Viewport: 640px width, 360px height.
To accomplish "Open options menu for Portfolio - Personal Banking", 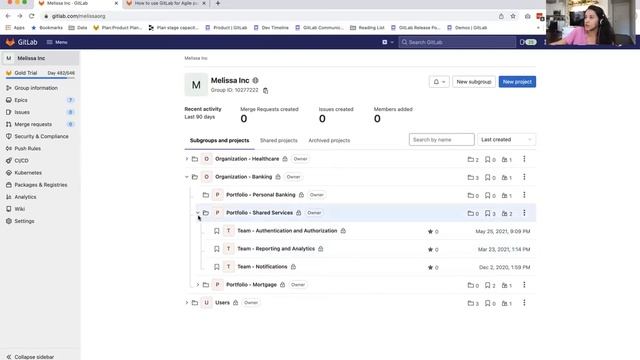I will point(524,195).
